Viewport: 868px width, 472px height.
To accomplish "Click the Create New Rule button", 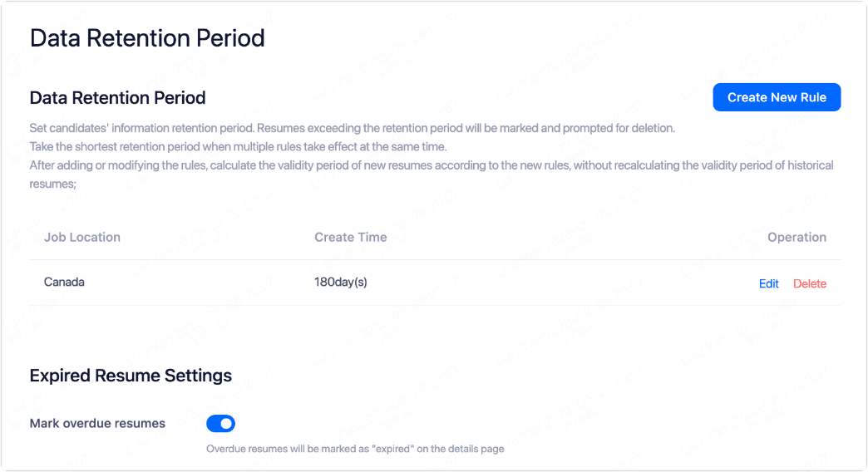I will click(777, 97).
